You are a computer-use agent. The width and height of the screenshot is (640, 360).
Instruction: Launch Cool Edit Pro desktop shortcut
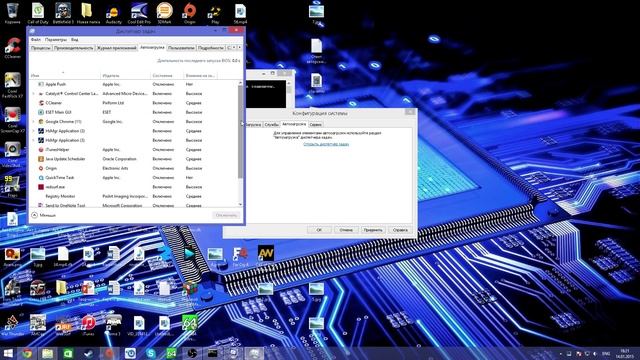click(139, 13)
